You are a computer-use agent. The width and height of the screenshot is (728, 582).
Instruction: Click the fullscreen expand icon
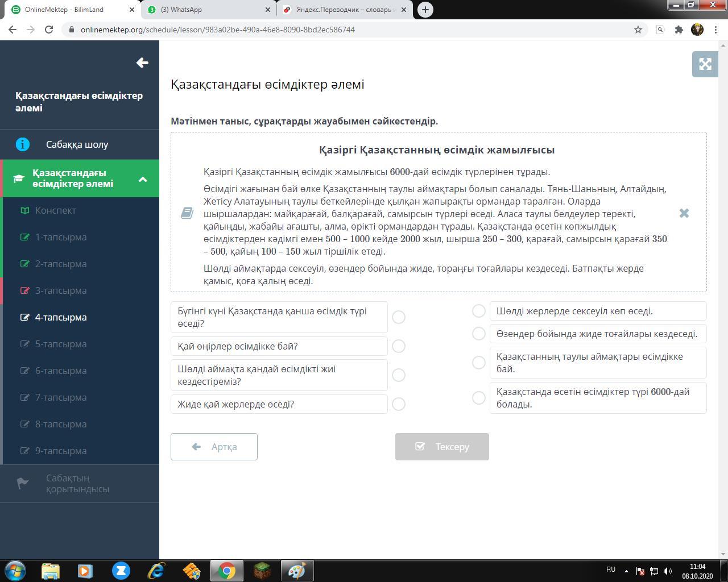(705, 64)
